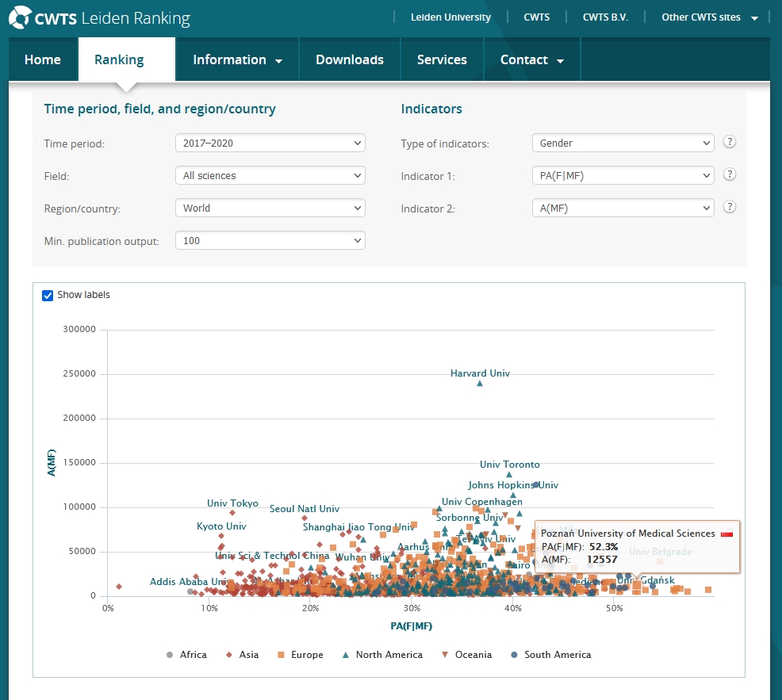This screenshot has height=700, width=782.
Task: Open Type of indicators dropdown
Action: [623, 143]
